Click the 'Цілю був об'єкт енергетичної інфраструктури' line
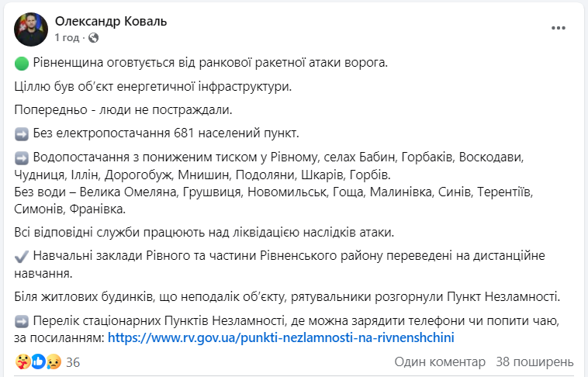588x377 pixels. click(x=153, y=86)
